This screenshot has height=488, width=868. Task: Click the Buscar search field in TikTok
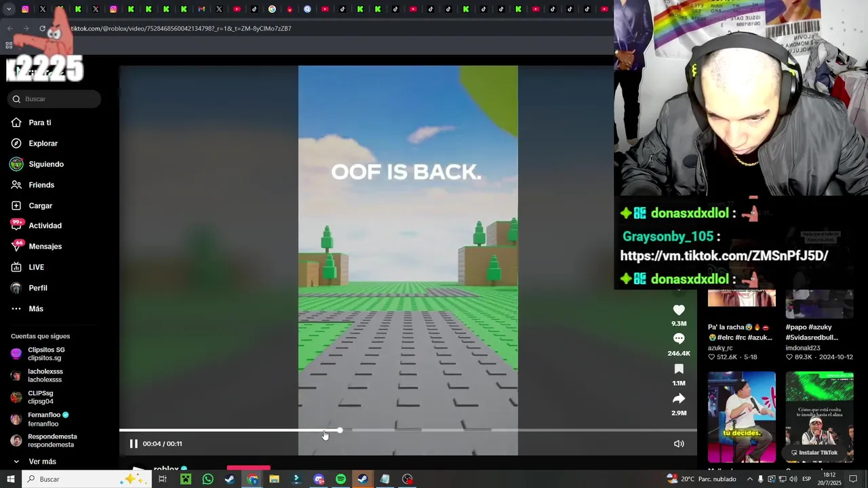[x=54, y=99]
